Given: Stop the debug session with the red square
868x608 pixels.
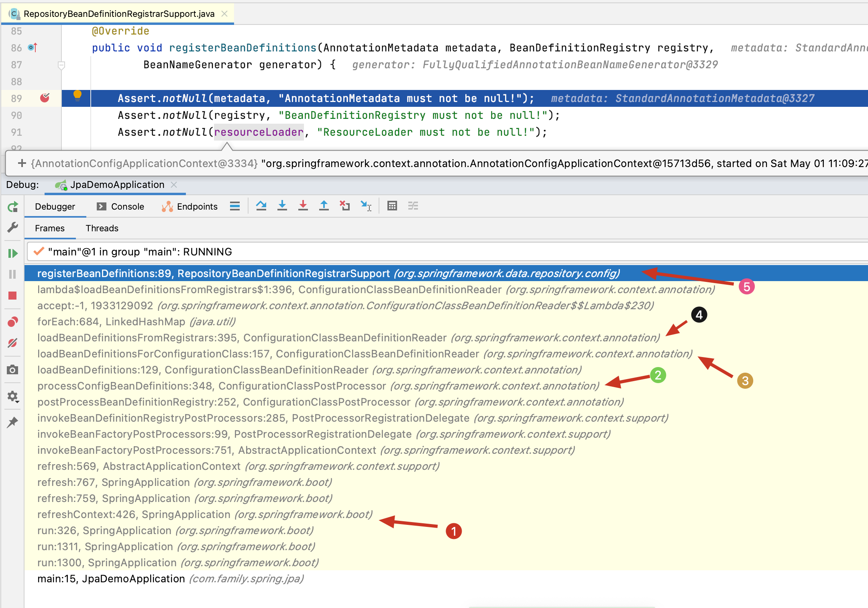Looking at the screenshot, I should pyautogui.click(x=12, y=296).
